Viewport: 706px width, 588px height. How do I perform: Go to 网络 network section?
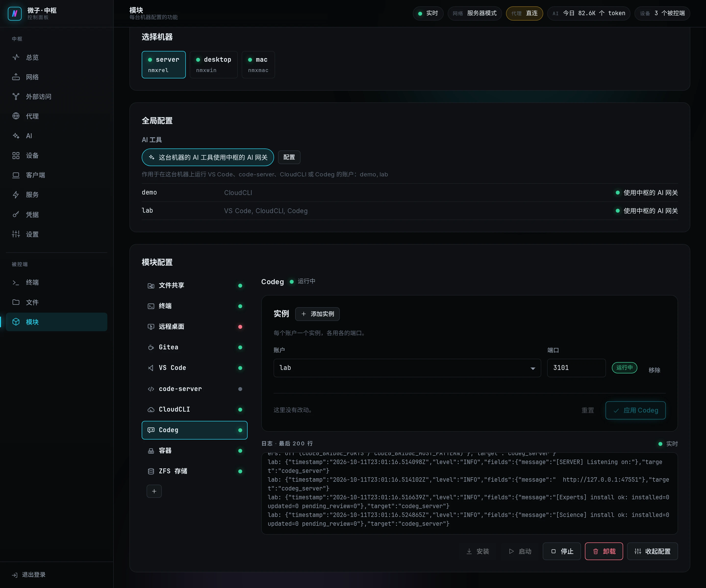point(56,77)
